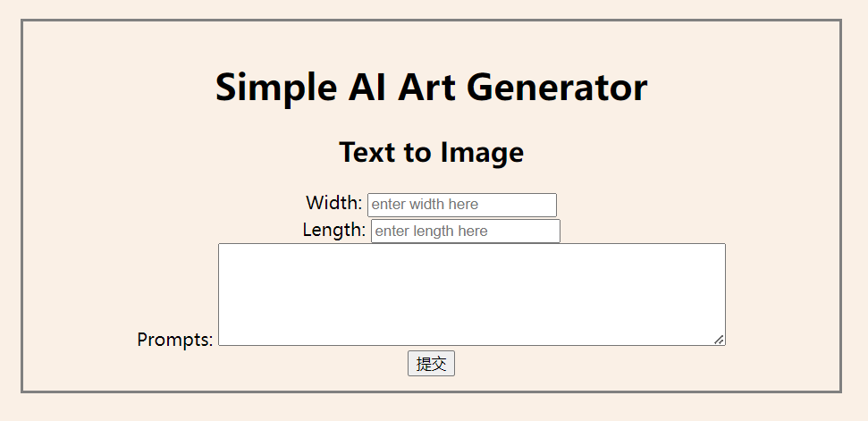Click the "Length:" label
The height and width of the screenshot is (421, 868).
(x=333, y=230)
